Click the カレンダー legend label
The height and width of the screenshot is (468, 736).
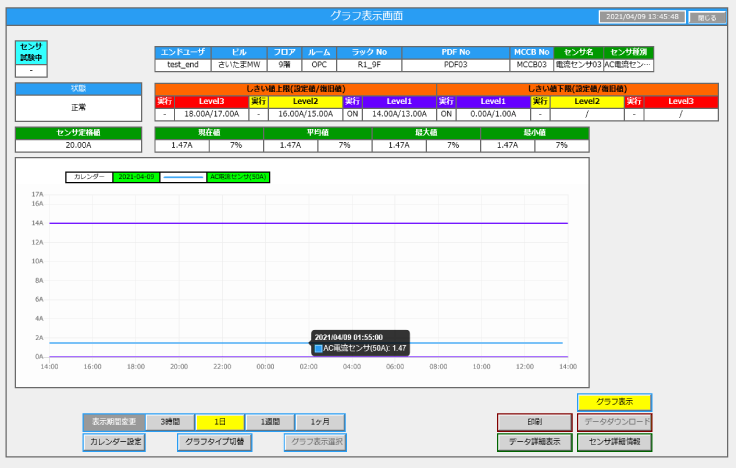coord(89,177)
